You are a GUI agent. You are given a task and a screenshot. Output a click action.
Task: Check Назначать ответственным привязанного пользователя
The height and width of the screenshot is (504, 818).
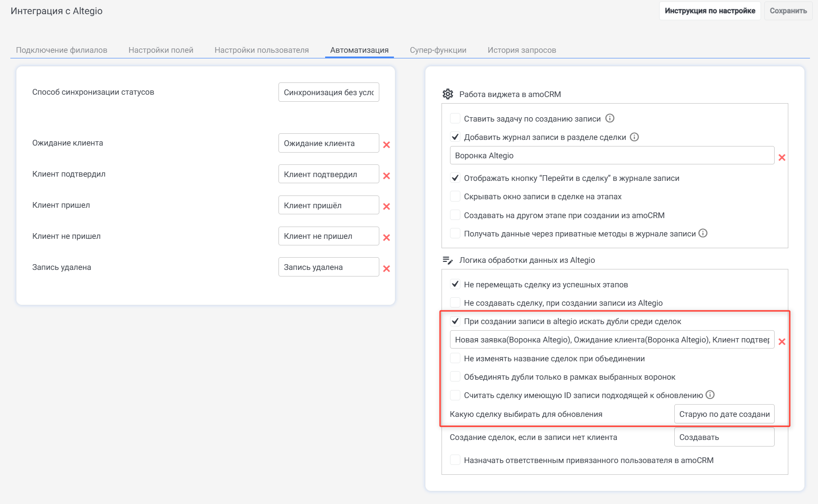[455, 460]
